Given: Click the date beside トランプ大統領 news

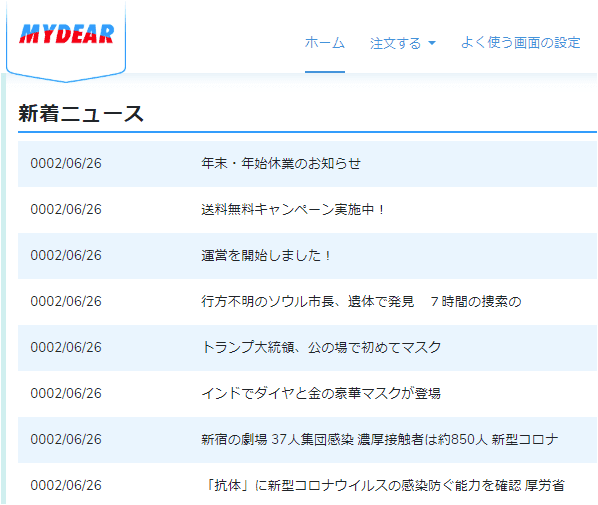Looking at the screenshot, I should tap(66, 347).
